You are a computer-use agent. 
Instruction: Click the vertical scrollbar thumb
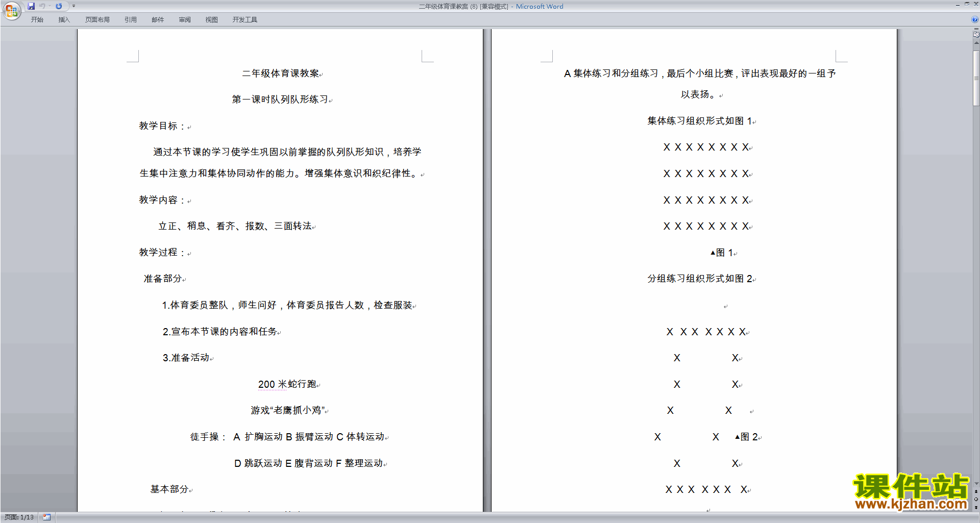click(976, 78)
